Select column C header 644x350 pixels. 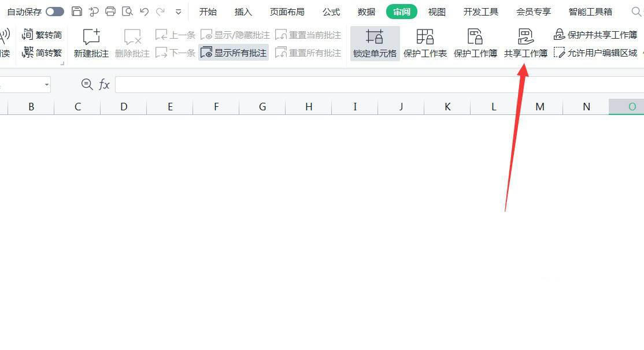77,107
